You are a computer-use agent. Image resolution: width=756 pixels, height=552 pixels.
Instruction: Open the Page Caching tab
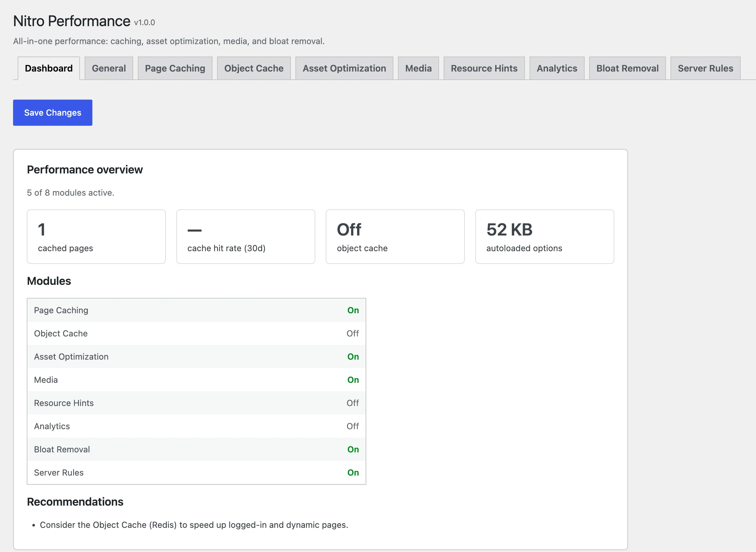click(175, 68)
